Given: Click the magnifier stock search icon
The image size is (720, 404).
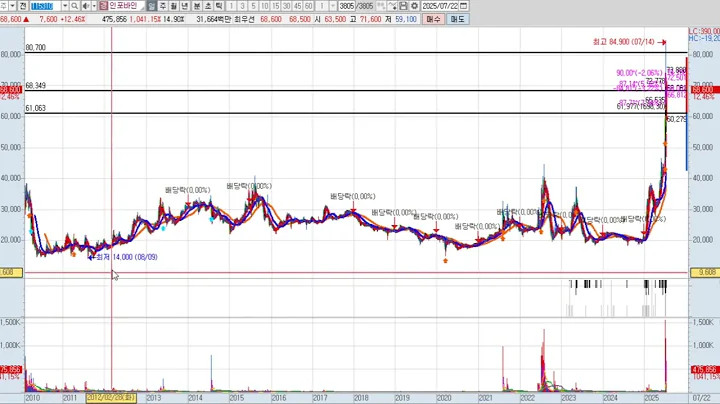Looking at the screenshot, I should pyautogui.click(x=74, y=6).
